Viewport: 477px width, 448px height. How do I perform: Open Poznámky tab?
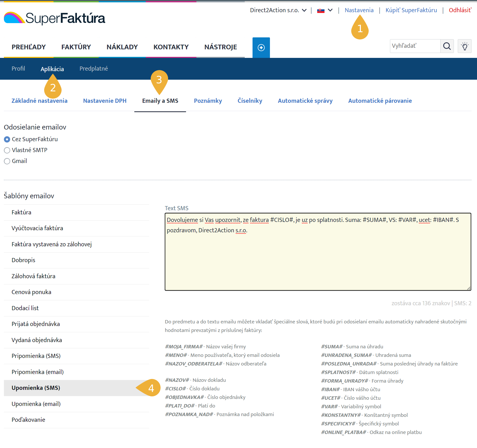(x=208, y=101)
